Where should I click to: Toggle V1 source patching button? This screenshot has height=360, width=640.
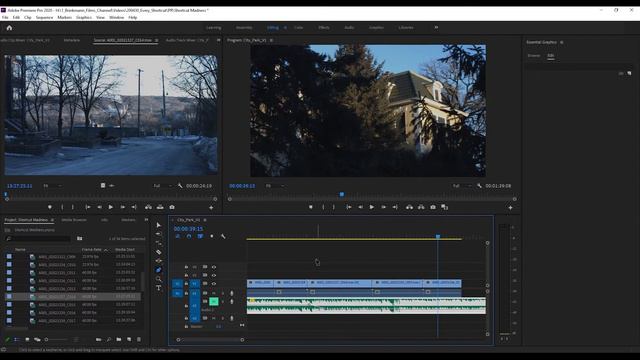[x=178, y=284]
